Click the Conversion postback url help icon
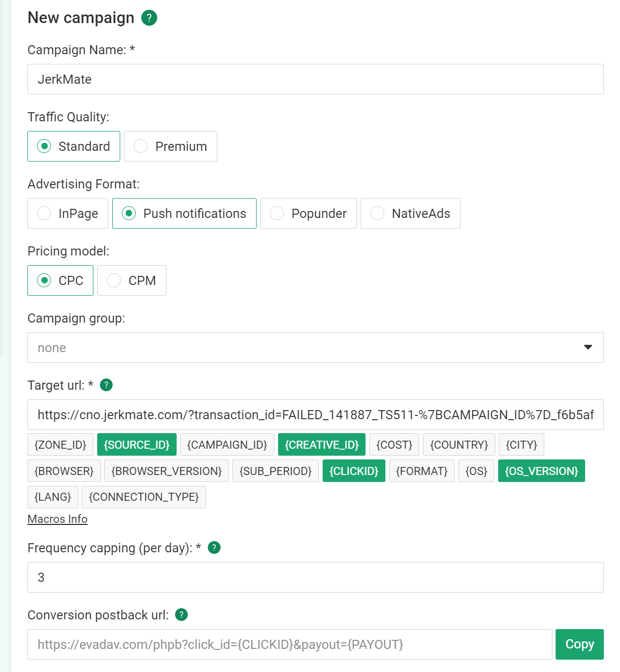Image resolution: width=620 pixels, height=672 pixels. (x=181, y=615)
